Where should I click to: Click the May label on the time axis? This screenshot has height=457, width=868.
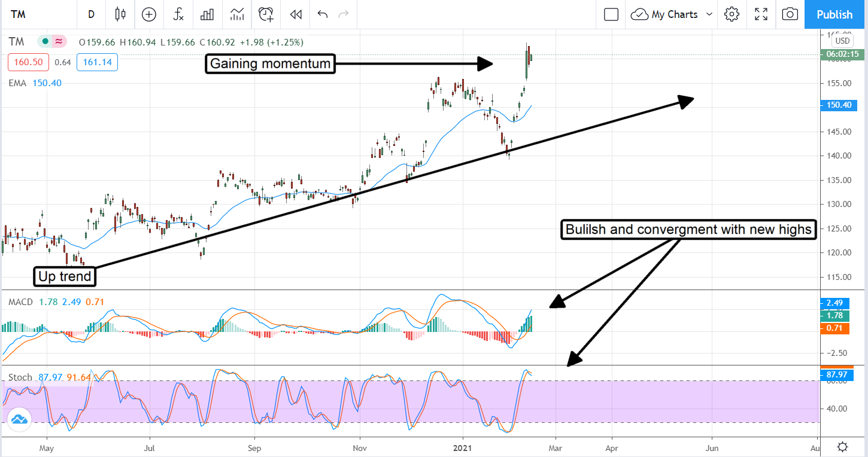pyautogui.click(x=46, y=447)
